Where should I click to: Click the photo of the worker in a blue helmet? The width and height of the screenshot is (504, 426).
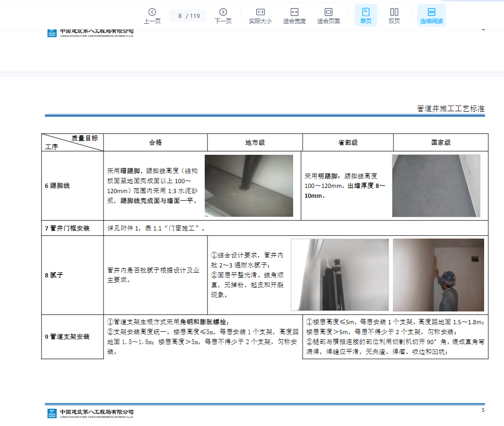[x=438, y=275]
